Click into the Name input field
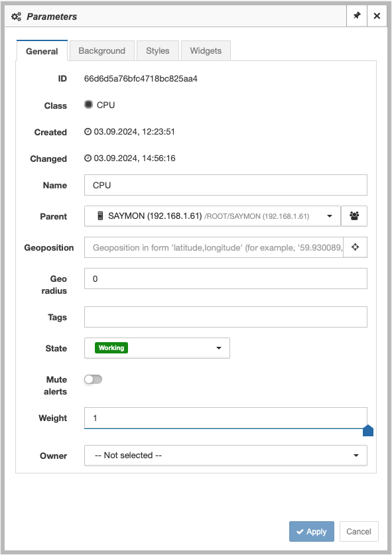 (x=226, y=185)
